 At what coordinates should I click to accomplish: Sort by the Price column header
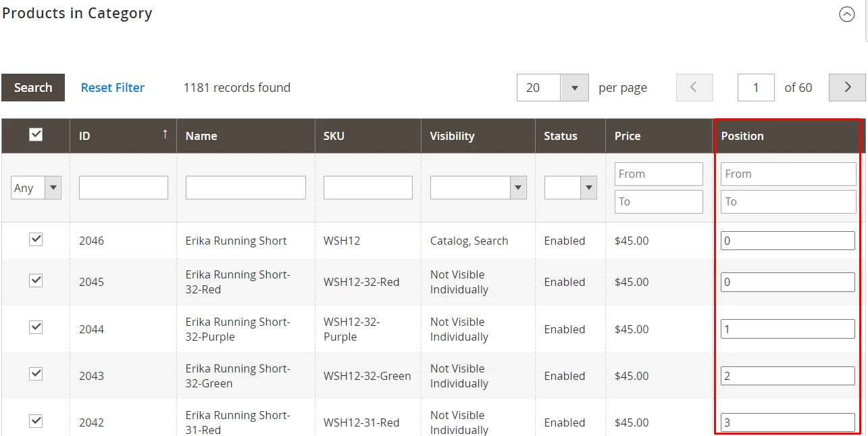[627, 136]
